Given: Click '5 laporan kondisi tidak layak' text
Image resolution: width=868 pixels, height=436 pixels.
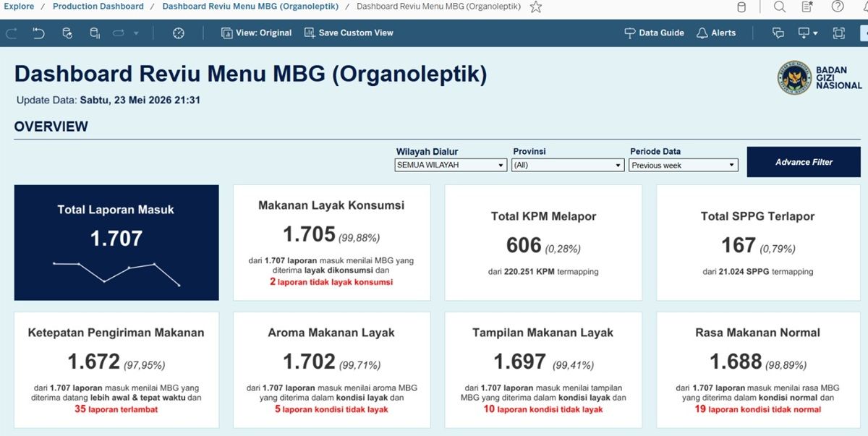Looking at the screenshot, I should pos(331,409).
